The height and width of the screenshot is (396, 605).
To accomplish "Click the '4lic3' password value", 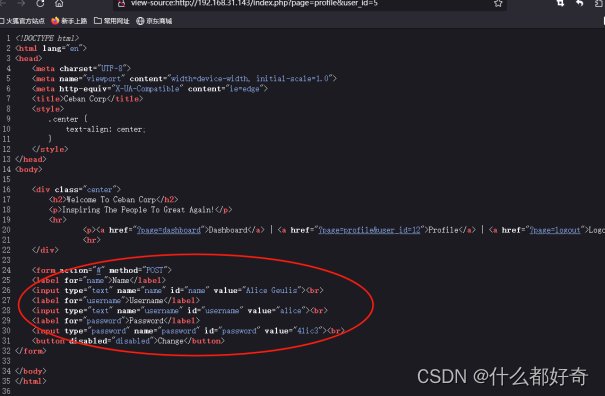I will (x=308, y=331).
